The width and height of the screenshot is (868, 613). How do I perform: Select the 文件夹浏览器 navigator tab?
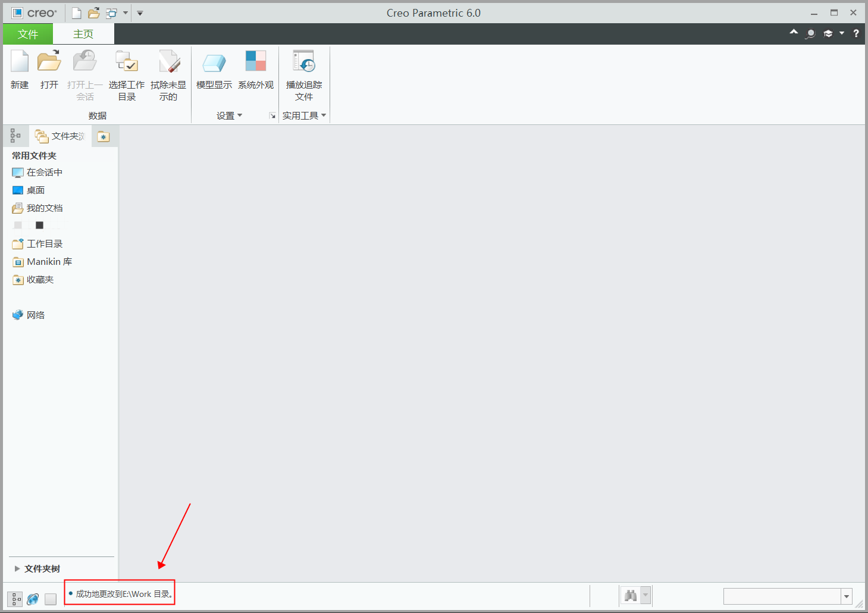pyautogui.click(x=59, y=136)
